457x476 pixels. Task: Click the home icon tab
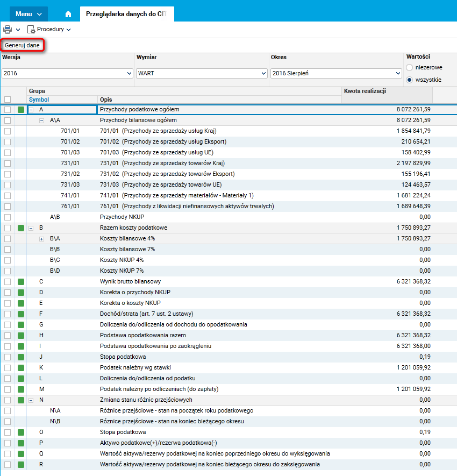click(x=68, y=14)
